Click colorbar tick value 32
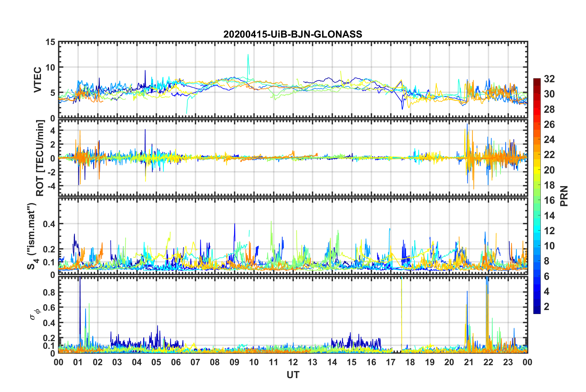The image size is (586, 392). click(549, 79)
